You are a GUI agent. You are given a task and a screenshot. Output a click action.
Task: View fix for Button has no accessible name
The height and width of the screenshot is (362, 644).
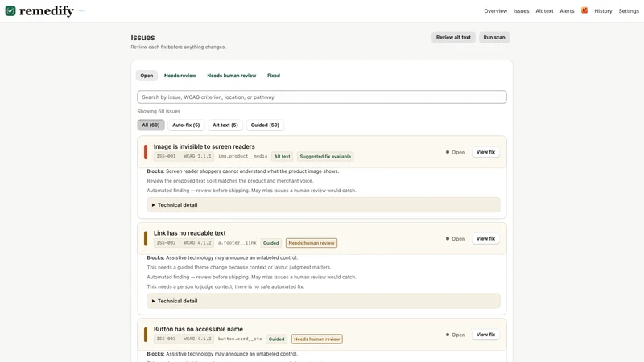click(485, 335)
